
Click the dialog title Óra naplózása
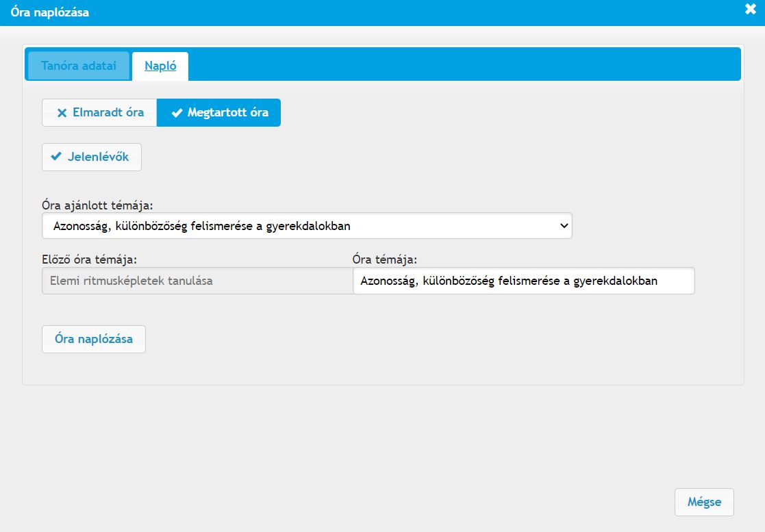(x=50, y=12)
